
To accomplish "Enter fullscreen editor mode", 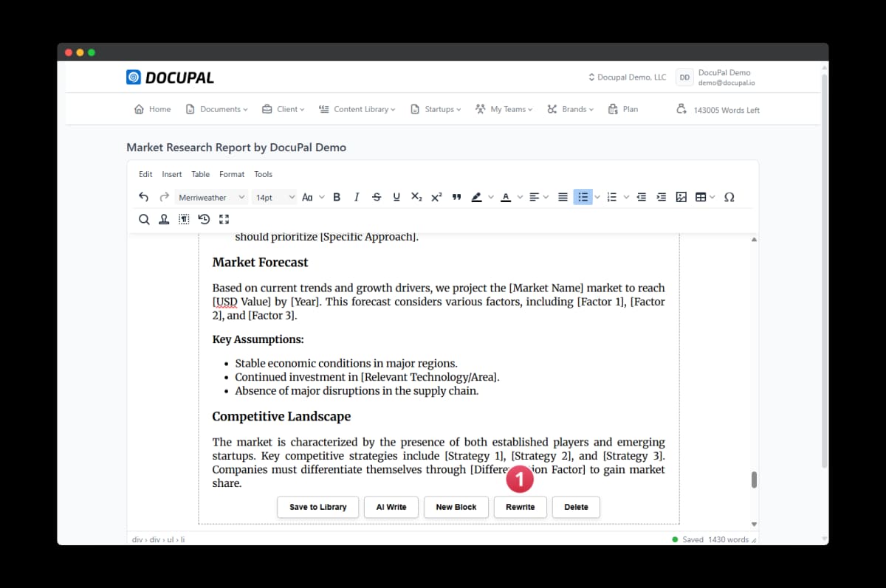I will coord(224,219).
